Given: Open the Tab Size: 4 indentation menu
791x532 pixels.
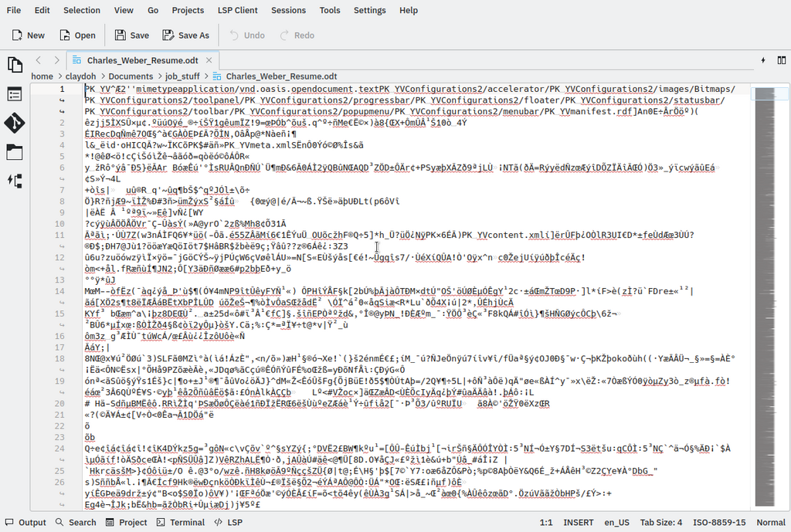Looking at the screenshot, I should (660, 523).
